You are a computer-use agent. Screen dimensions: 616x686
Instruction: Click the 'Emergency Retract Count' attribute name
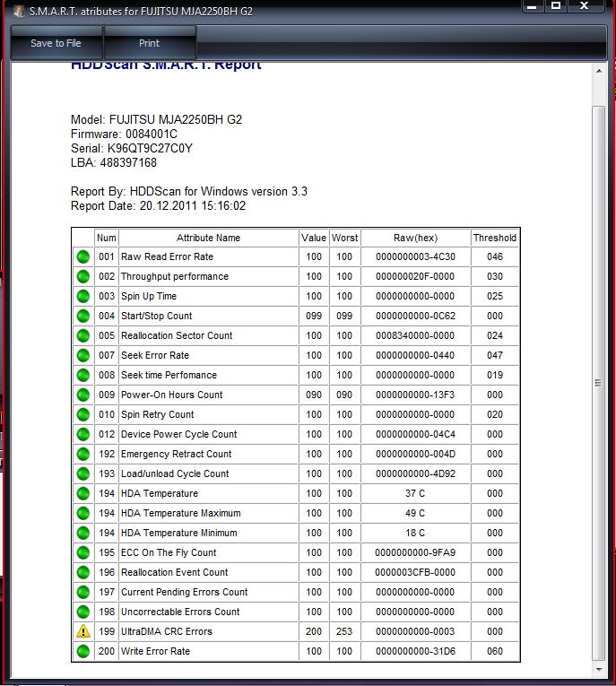pos(177,454)
